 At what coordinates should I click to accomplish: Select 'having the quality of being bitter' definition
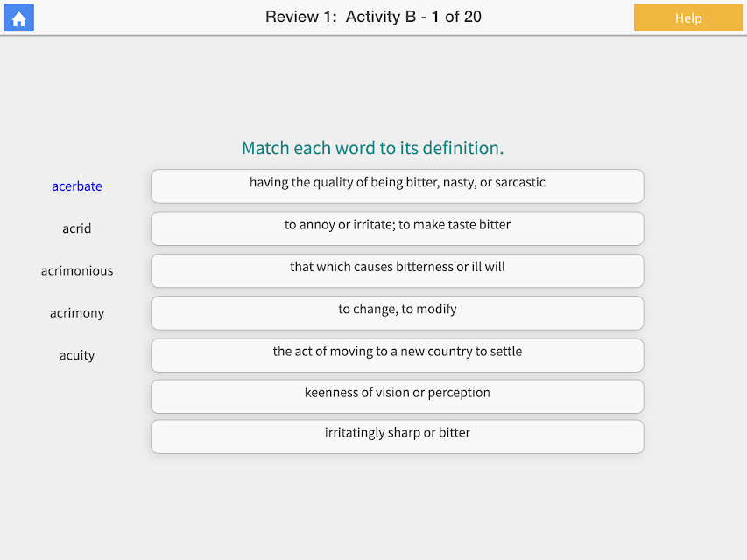click(x=398, y=186)
